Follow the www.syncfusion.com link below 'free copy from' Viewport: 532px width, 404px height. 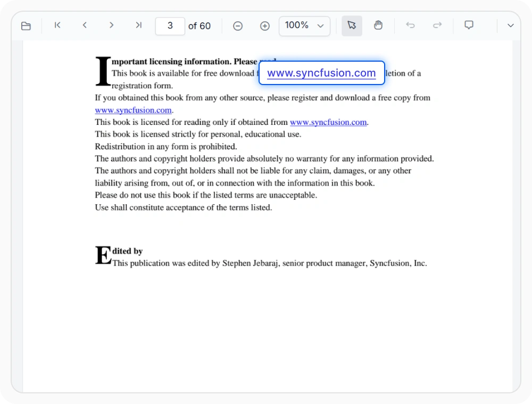tap(134, 110)
